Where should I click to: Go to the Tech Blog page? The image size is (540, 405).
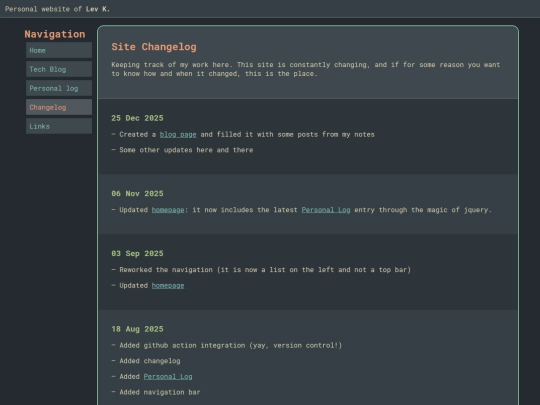(x=59, y=69)
